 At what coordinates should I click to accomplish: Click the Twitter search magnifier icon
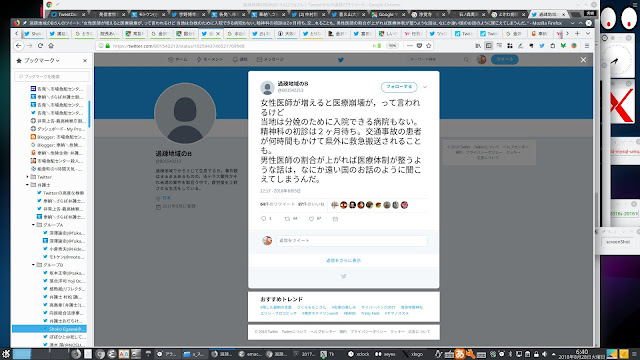point(466,60)
